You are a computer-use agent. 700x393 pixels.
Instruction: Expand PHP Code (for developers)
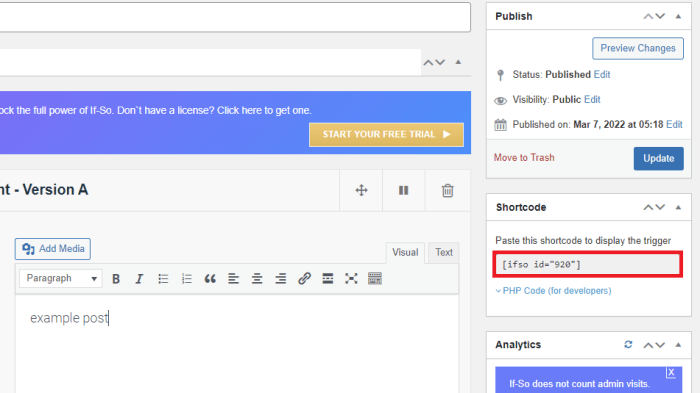pyautogui.click(x=553, y=291)
